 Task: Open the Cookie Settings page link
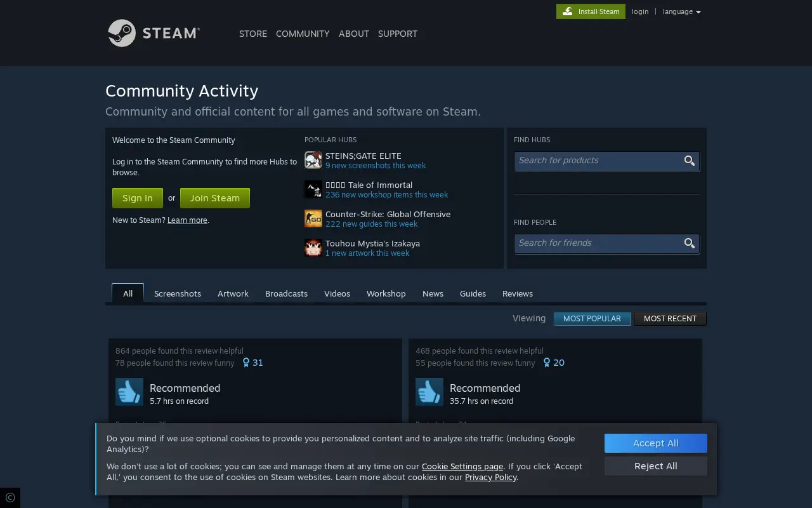point(462,467)
